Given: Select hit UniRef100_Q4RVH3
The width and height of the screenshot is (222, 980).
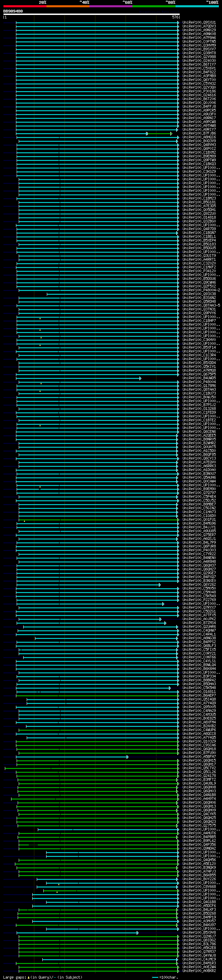Looking at the screenshot, I should pos(199,145).
